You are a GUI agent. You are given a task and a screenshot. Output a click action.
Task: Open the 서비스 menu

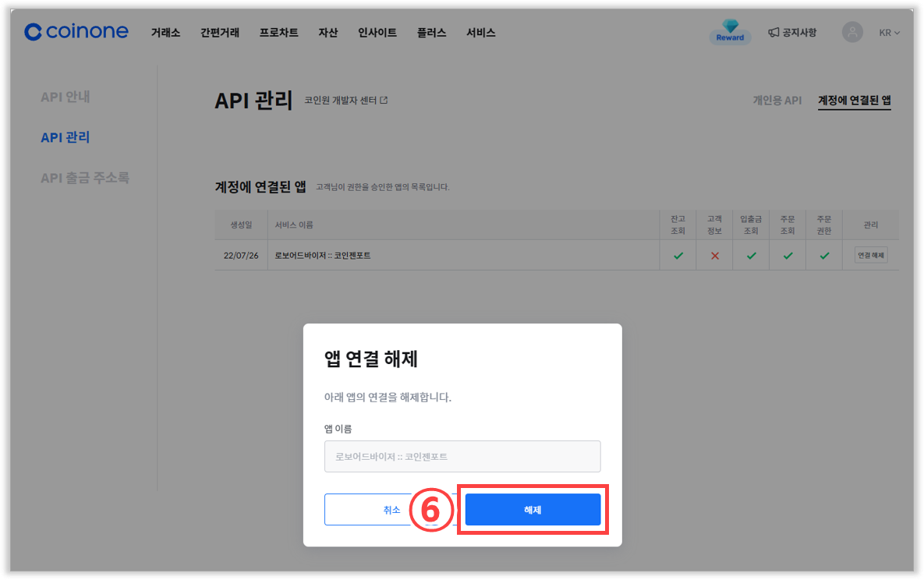(480, 33)
